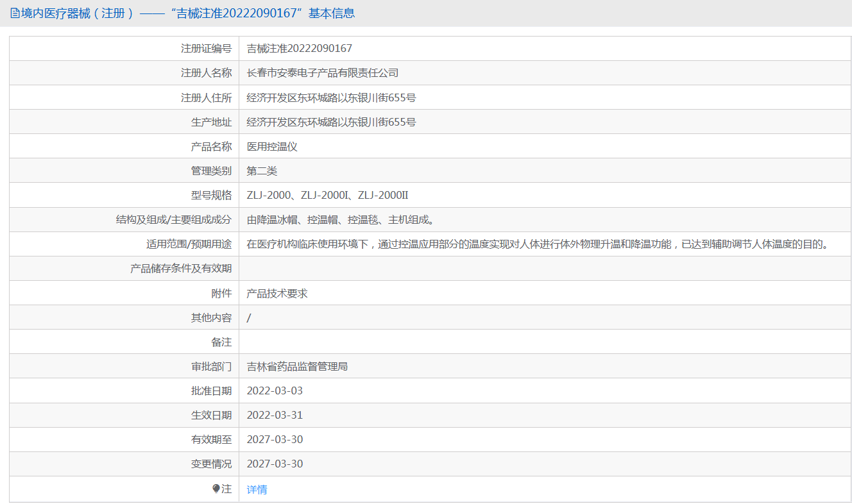The width and height of the screenshot is (852, 504).
Task: Click the 适用范围/预期用途 label
Action: 189,244
